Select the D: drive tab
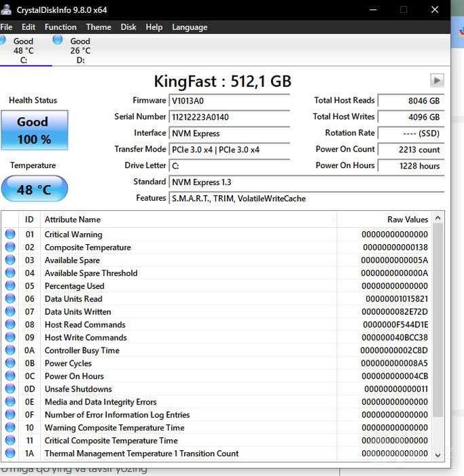 [80, 50]
